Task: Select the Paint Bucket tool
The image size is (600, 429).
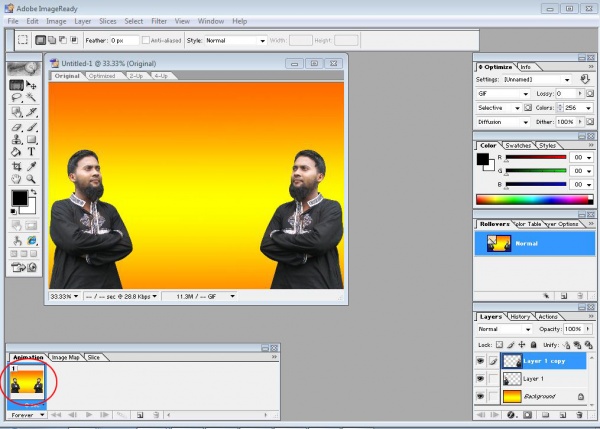Action: coord(16,152)
